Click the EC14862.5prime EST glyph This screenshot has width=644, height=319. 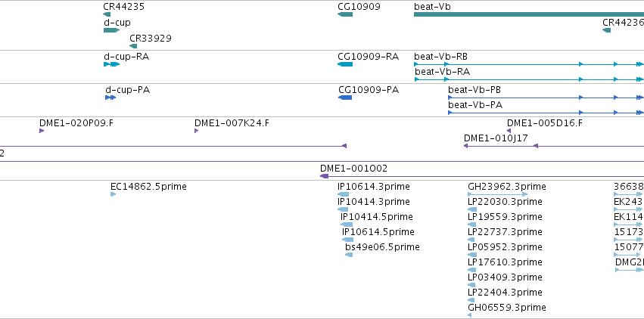114,194
